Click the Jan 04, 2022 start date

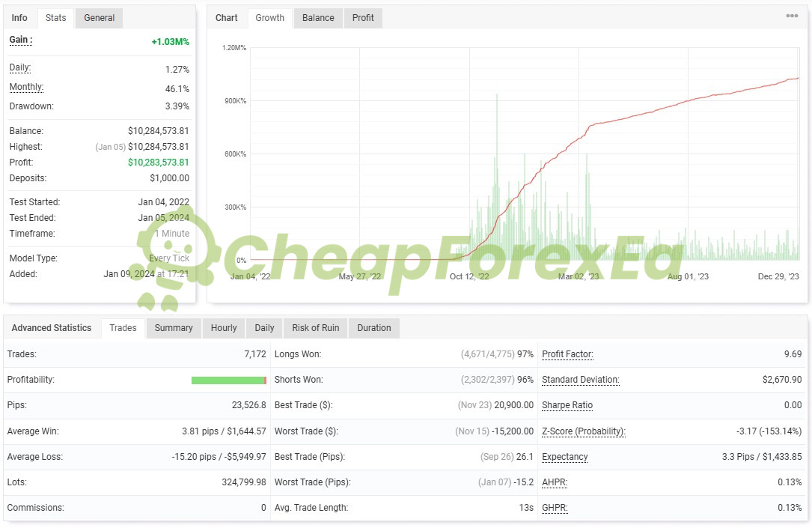[164, 202]
